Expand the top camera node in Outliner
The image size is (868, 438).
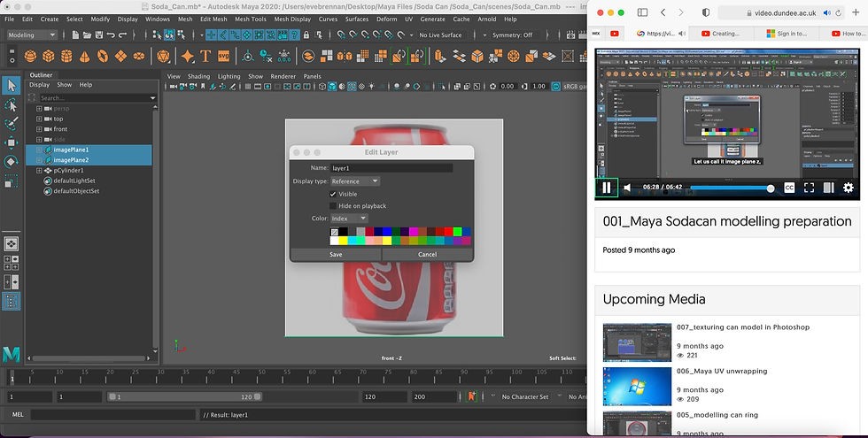pos(39,119)
